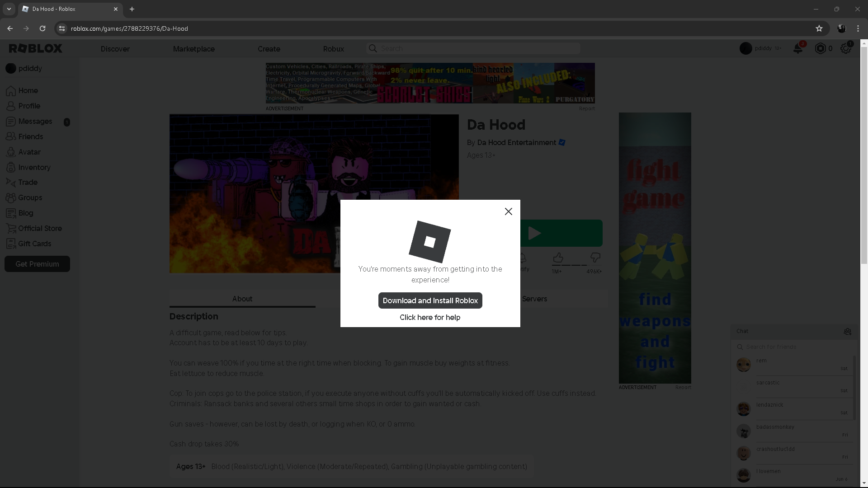Open Marketplace in top navigation
The image size is (868, 488).
(193, 49)
